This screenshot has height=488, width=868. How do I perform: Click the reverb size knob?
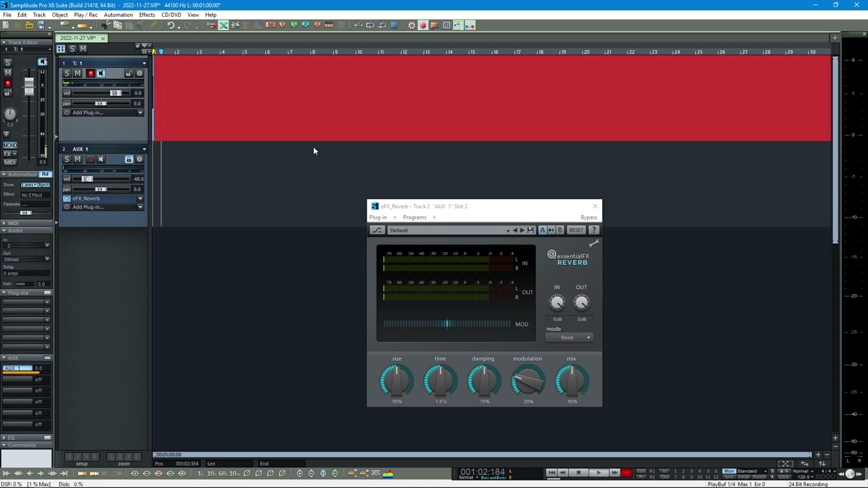[397, 381]
